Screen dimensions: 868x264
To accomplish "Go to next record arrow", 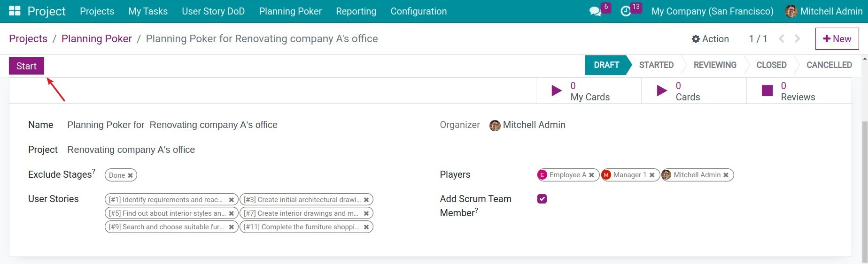I will click(x=797, y=38).
